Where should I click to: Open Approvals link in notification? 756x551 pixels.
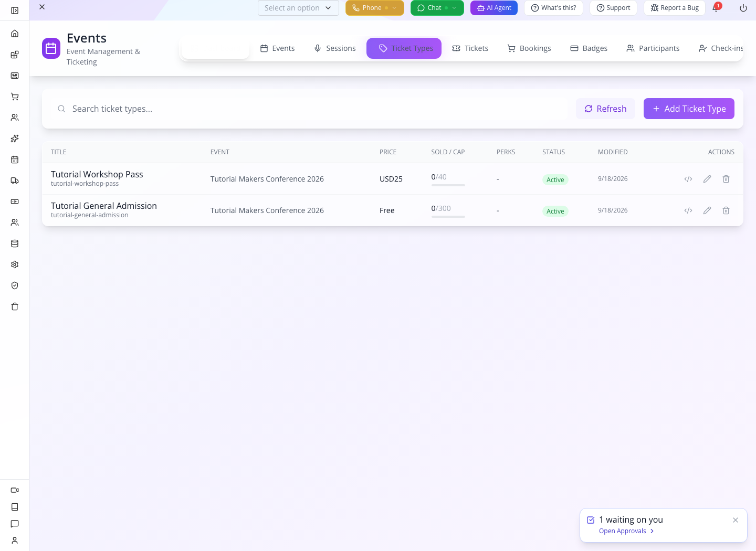(x=626, y=531)
